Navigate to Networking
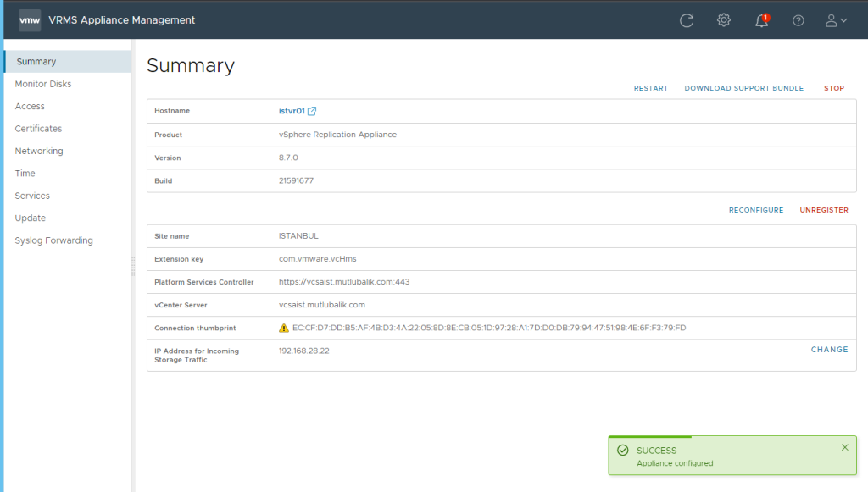This screenshot has height=492, width=868. click(x=39, y=151)
